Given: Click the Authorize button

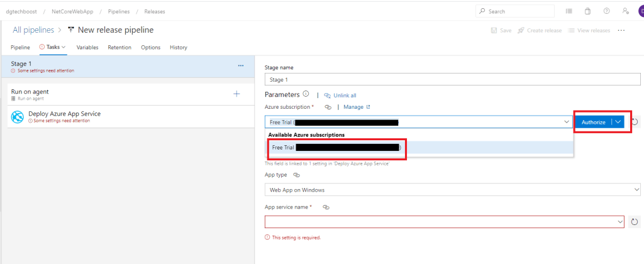Looking at the screenshot, I should [x=593, y=122].
